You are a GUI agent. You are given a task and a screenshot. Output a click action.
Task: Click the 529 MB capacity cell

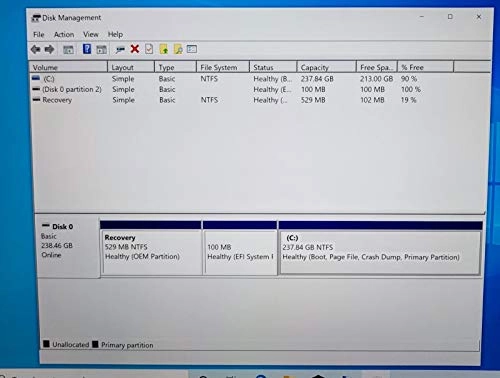313,100
